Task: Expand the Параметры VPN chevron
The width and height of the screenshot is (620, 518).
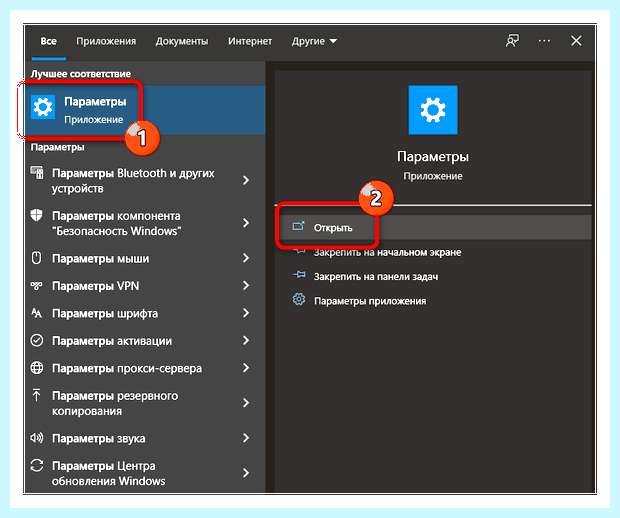Action: pos(246,285)
